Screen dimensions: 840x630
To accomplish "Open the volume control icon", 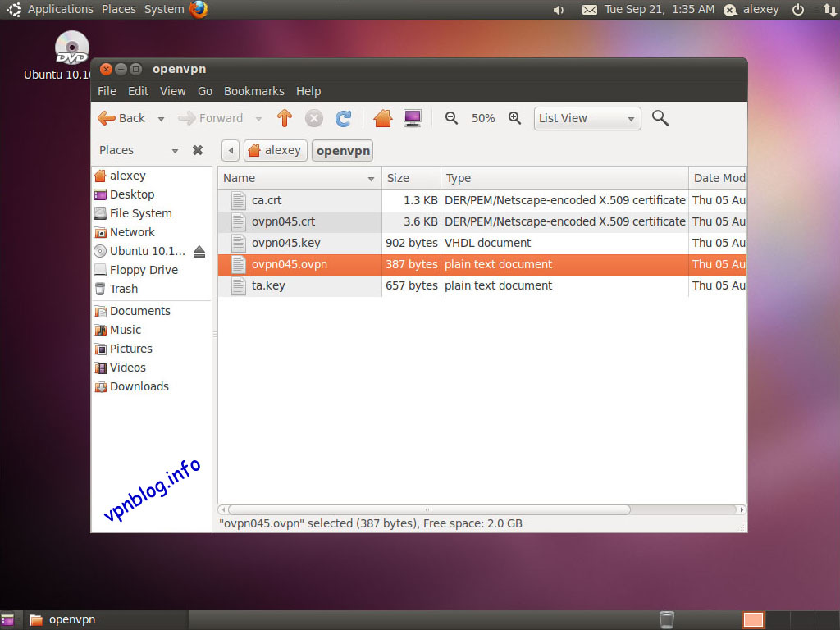I will point(558,10).
